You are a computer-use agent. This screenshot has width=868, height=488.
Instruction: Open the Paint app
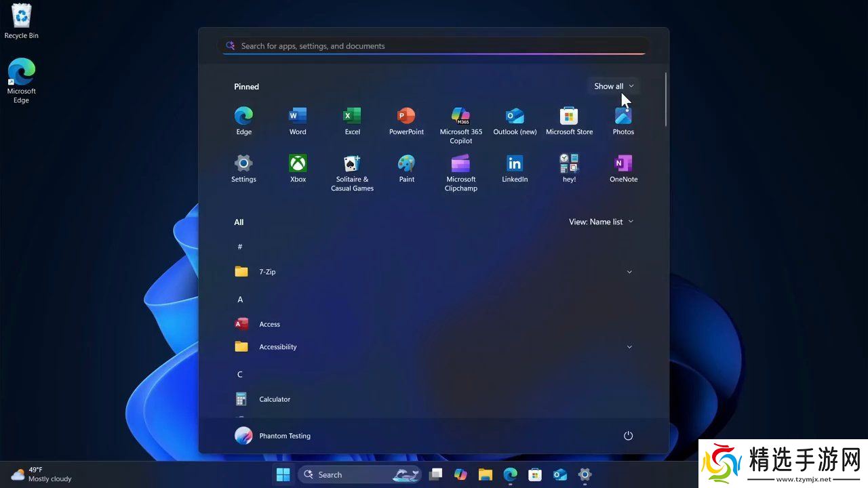[x=406, y=169]
